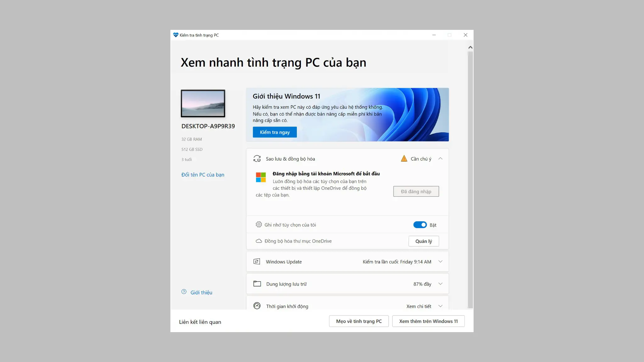
Task: Click the Microsoft four-color logo
Action: [261, 177]
